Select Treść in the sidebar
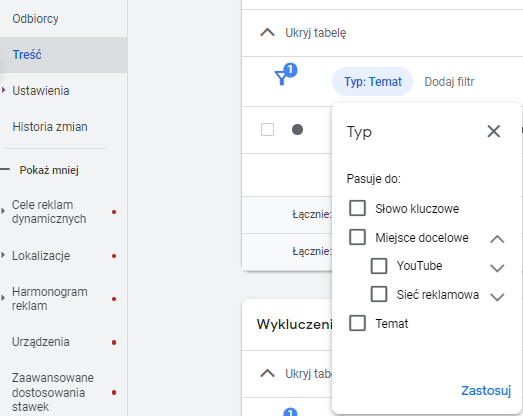This screenshot has width=523, height=416. coord(27,54)
